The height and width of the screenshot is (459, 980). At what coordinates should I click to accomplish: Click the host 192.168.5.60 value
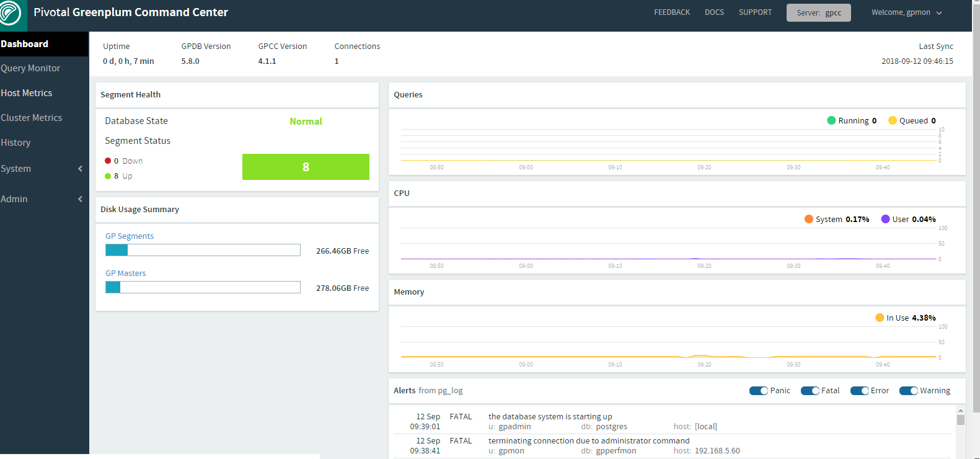[x=717, y=451]
